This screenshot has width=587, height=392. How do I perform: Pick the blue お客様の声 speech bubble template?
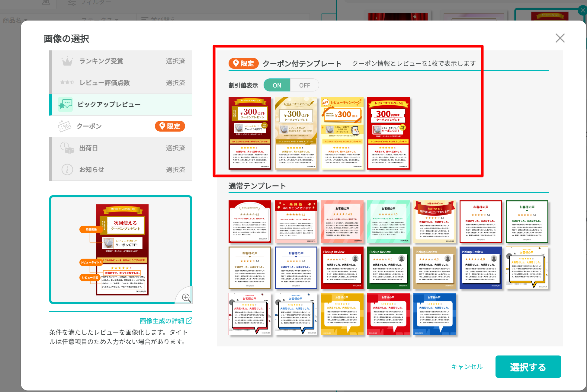(x=435, y=314)
